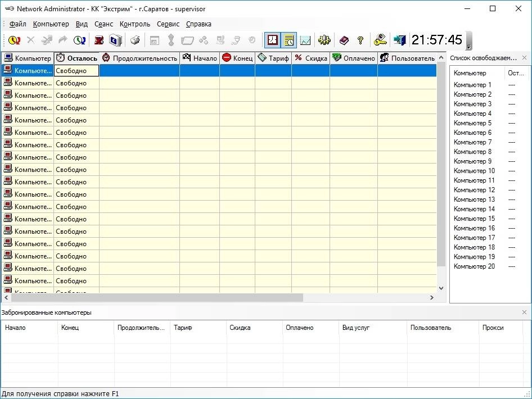Click the Скидка column header in main grid
The width and height of the screenshot is (532, 399).
(310, 58)
